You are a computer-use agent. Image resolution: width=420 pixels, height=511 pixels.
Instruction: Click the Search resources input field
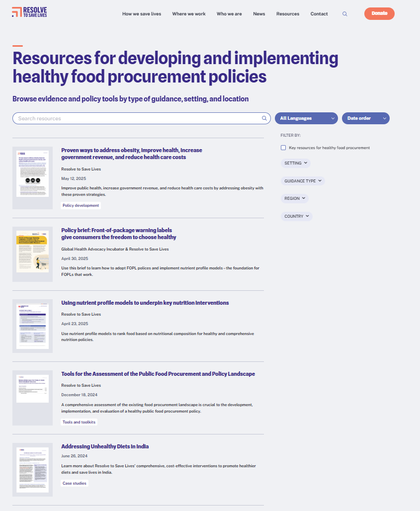(x=137, y=118)
